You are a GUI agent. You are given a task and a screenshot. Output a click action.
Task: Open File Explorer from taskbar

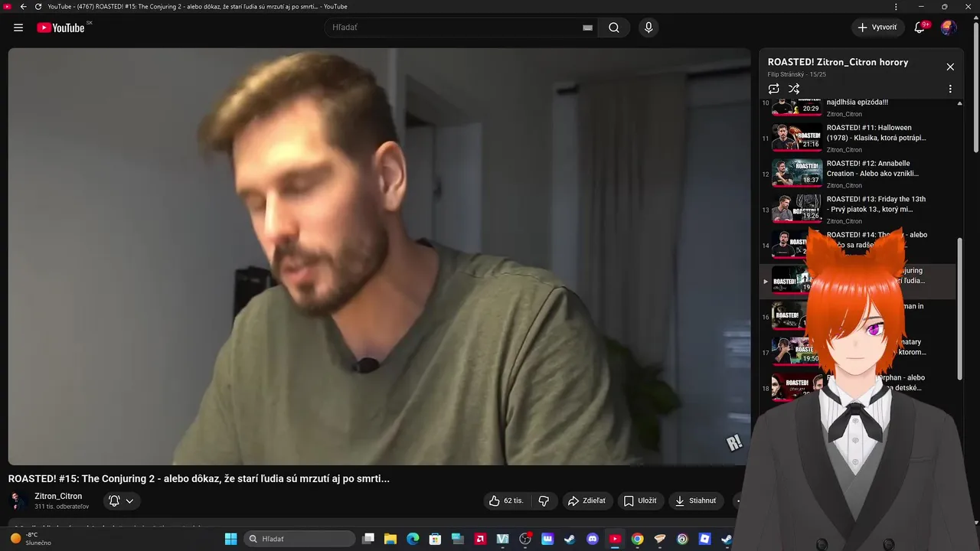tap(390, 539)
